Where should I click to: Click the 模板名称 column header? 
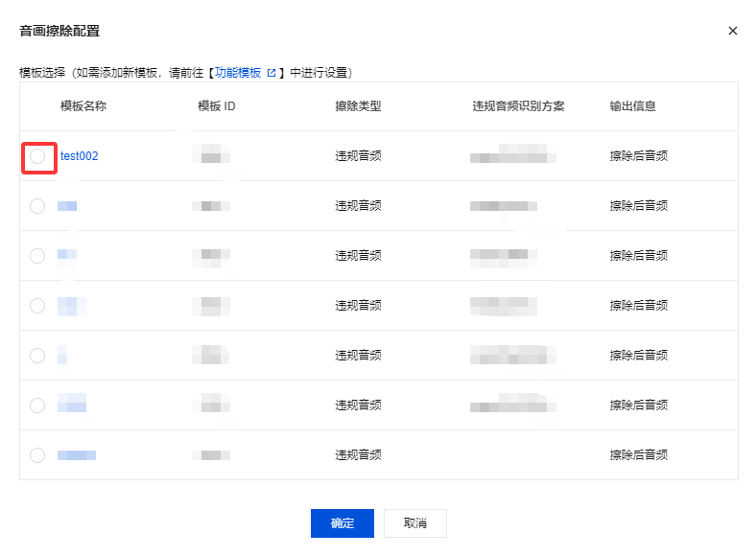(x=83, y=106)
